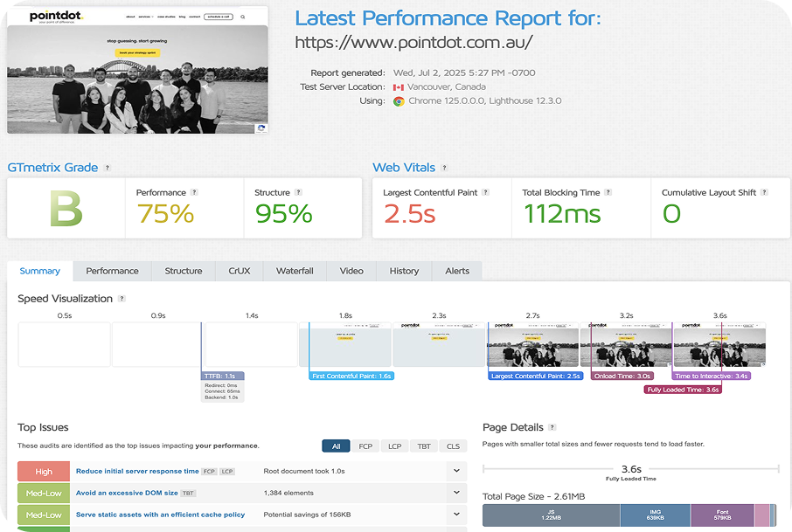Filter top issues by LCP

395,446
